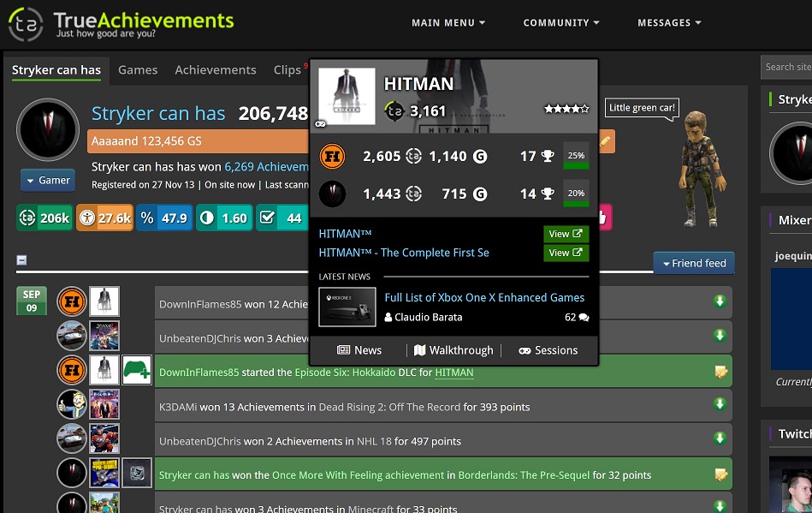Switch to the Clips tab

[287, 70]
